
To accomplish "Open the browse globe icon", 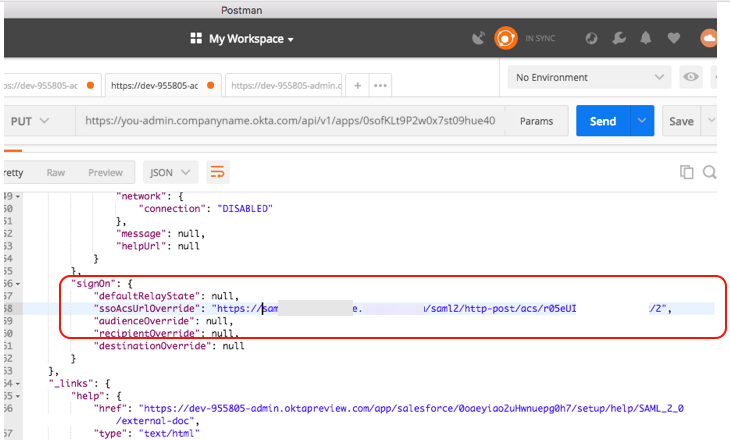I will coord(591,38).
